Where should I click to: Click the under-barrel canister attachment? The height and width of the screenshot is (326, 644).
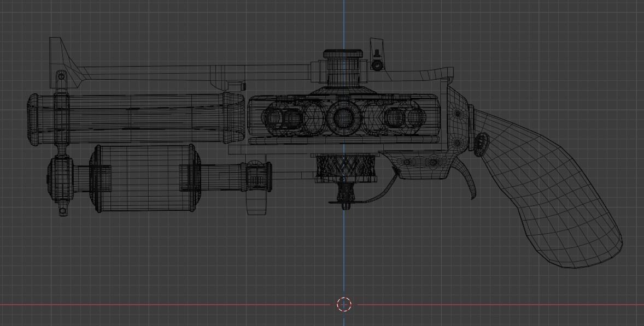click(145, 177)
